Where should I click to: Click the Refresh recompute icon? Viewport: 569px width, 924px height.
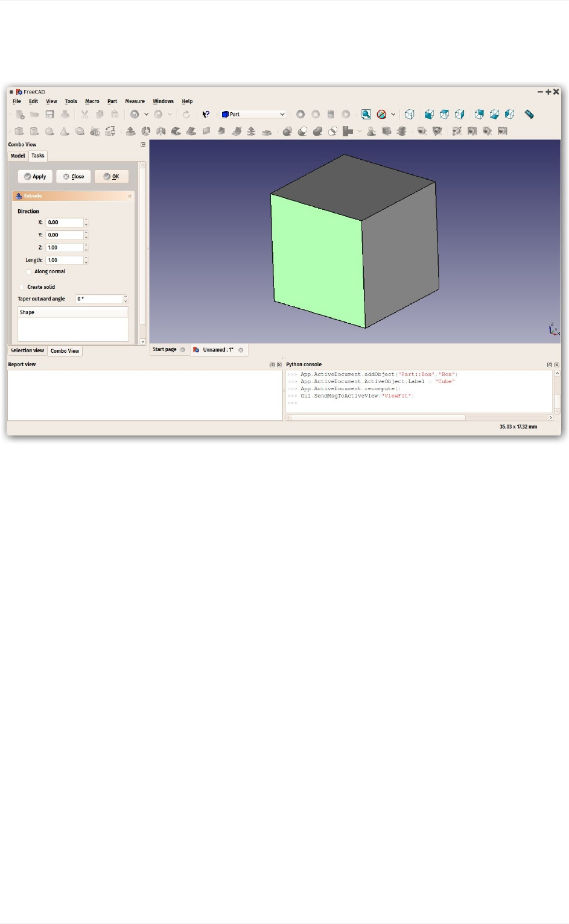pyautogui.click(x=186, y=114)
